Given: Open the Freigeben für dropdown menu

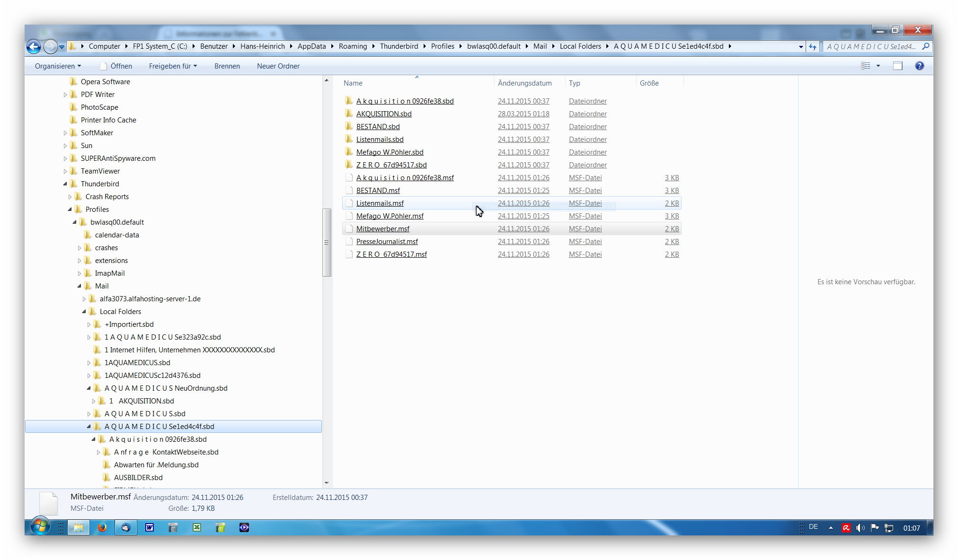Looking at the screenshot, I should pyautogui.click(x=172, y=66).
